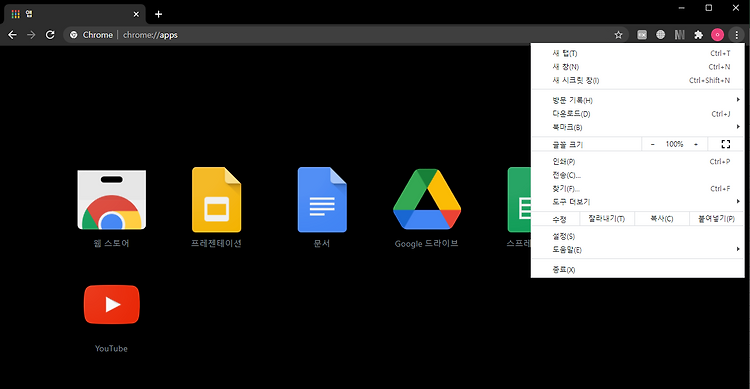Select the 앱 browser tab
This screenshot has height=389, width=750.
click(74, 14)
